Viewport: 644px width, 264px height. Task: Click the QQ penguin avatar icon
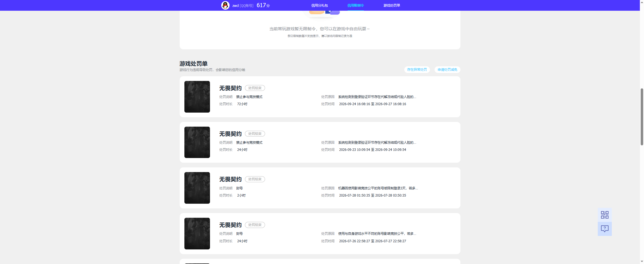coord(225,5)
